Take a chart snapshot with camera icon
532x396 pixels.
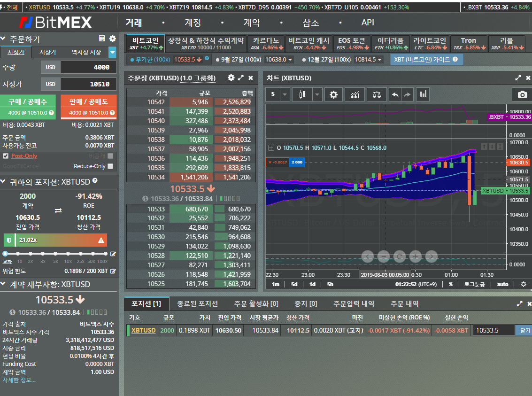tap(522, 95)
